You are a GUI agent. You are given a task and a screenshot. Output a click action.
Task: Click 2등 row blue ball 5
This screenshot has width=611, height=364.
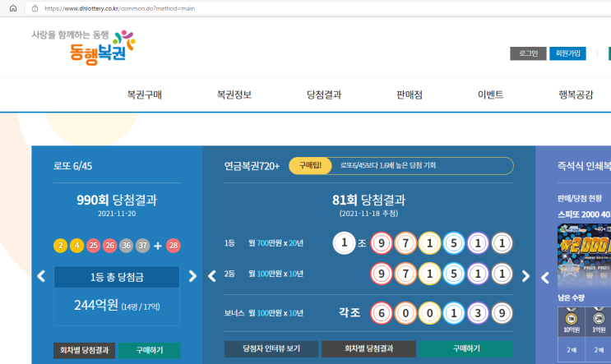pos(454,274)
